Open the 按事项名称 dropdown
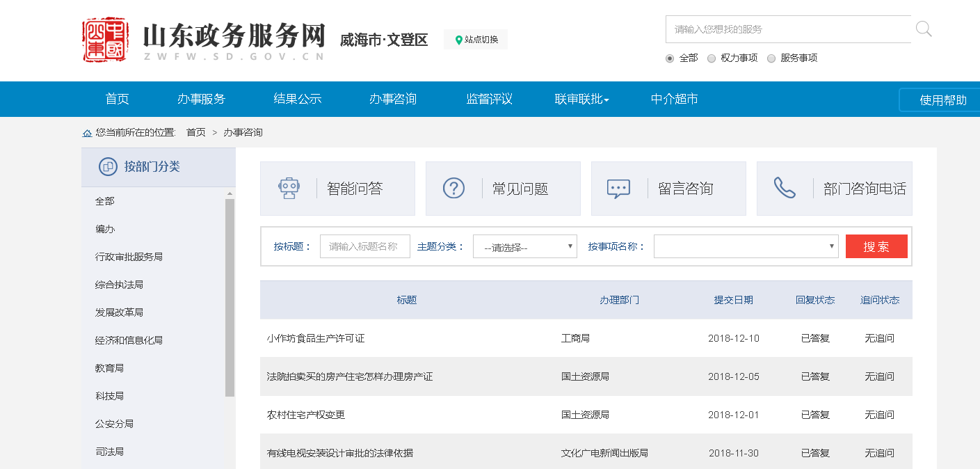980x469 pixels. [x=746, y=246]
